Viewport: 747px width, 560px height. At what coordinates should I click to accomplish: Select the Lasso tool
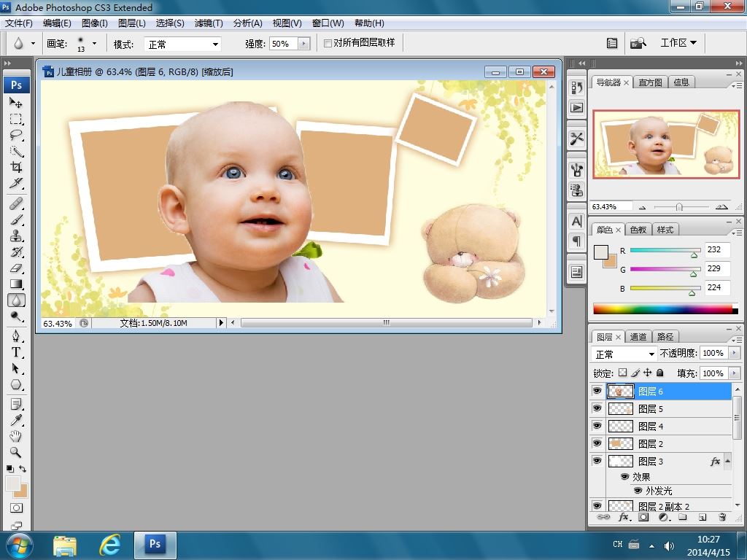coord(16,135)
